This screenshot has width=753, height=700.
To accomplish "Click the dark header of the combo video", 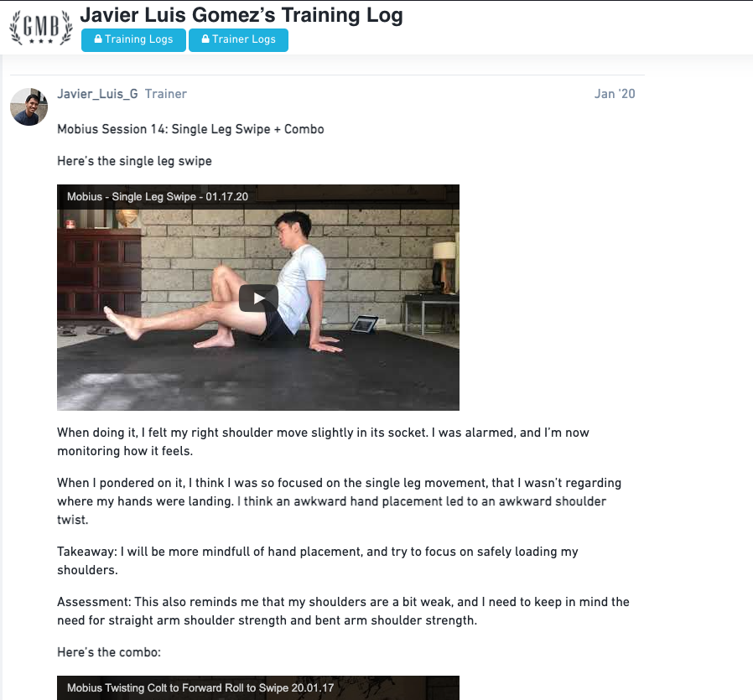I will point(258,688).
